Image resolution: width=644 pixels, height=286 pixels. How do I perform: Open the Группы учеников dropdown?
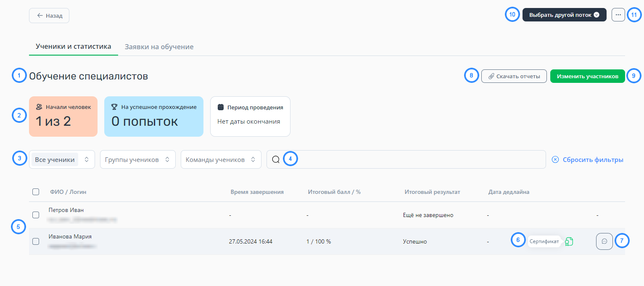tap(137, 160)
